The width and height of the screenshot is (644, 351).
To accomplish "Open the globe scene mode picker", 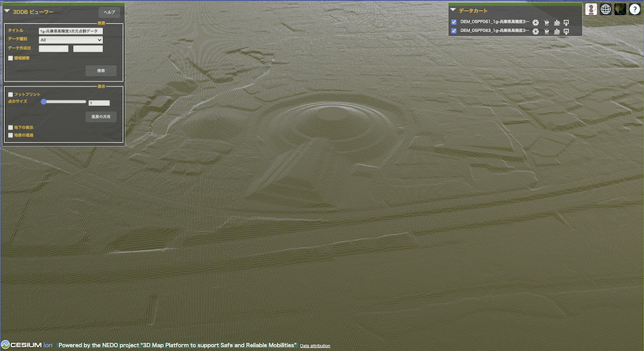I will pos(606,9).
